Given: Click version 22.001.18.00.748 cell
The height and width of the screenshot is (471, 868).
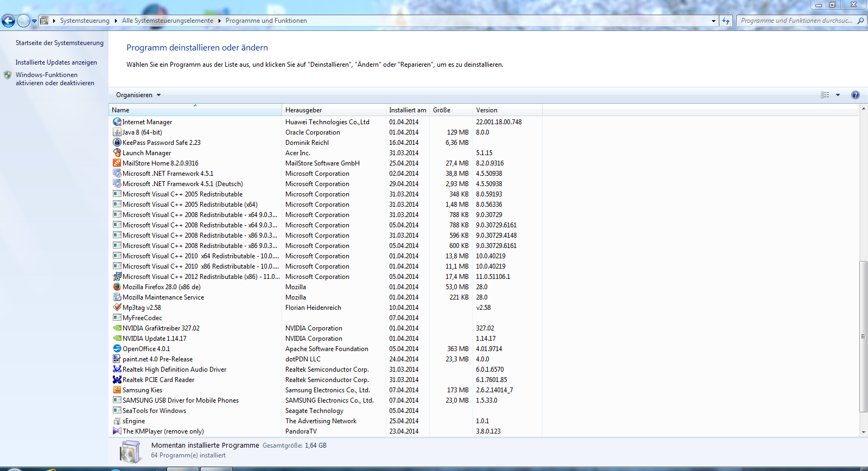Looking at the screenshot, I should pyautogui.click(x=499, y=122).
